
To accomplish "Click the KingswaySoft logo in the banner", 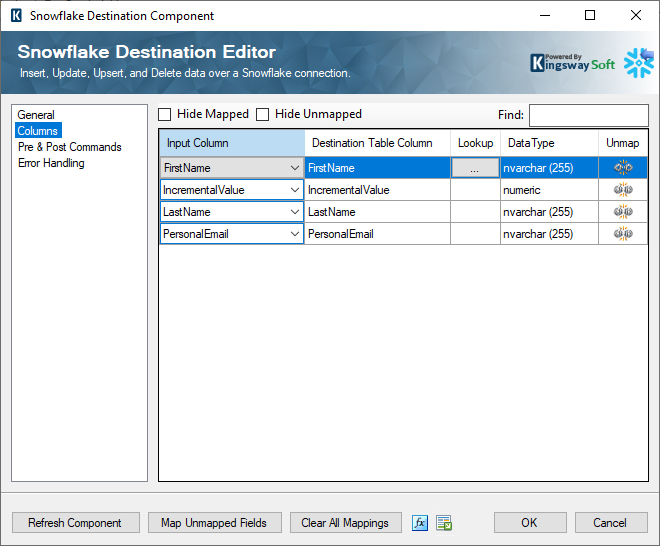I will [x=572, y=63].
